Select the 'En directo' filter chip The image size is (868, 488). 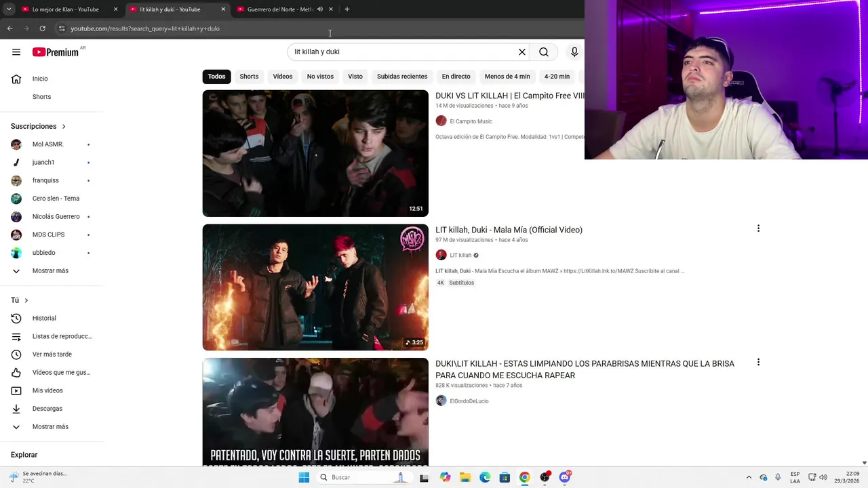pyautogui.click(x=456, y=77)
